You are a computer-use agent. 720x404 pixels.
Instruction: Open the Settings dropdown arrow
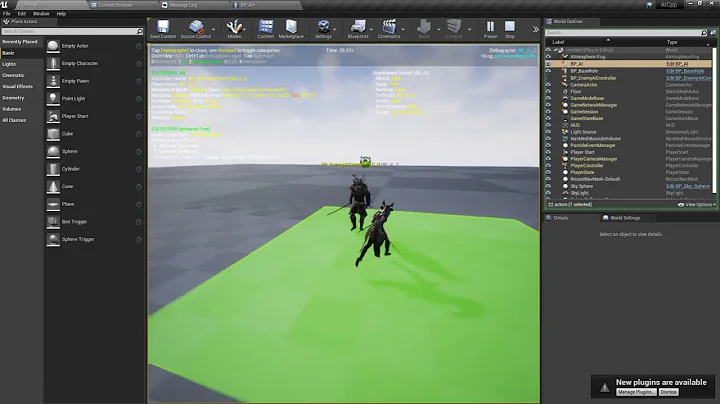(334, 29)
